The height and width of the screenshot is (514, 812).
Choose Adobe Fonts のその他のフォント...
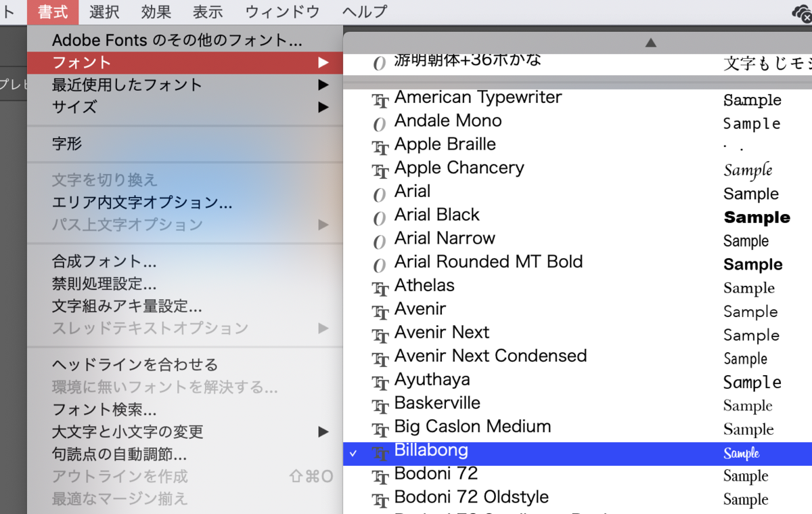tap(177, 41)
